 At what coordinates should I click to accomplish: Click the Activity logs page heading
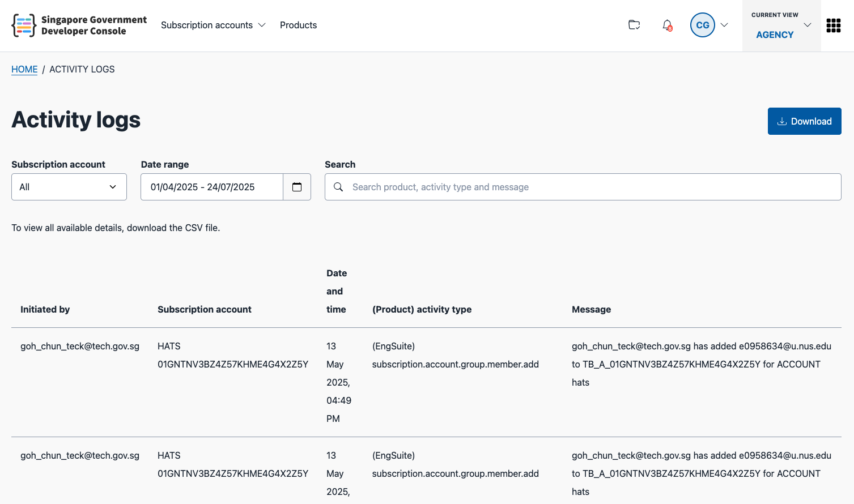coord(76,119)
